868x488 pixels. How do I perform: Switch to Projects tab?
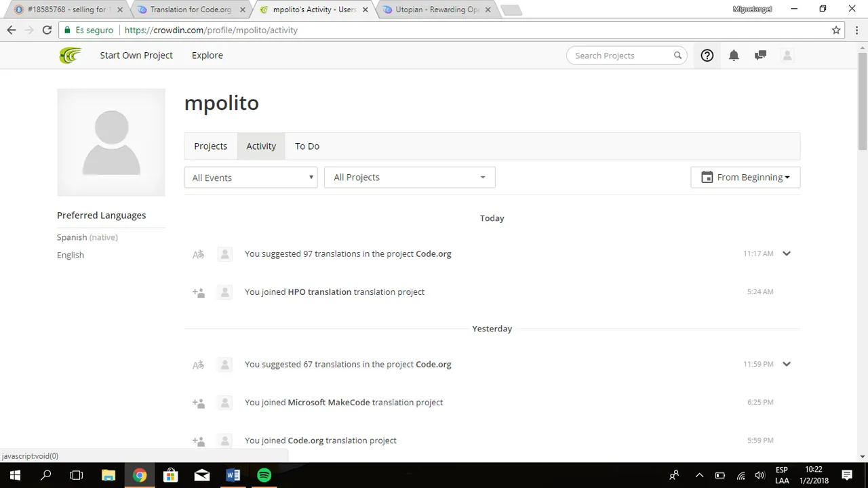click(210, 146)
